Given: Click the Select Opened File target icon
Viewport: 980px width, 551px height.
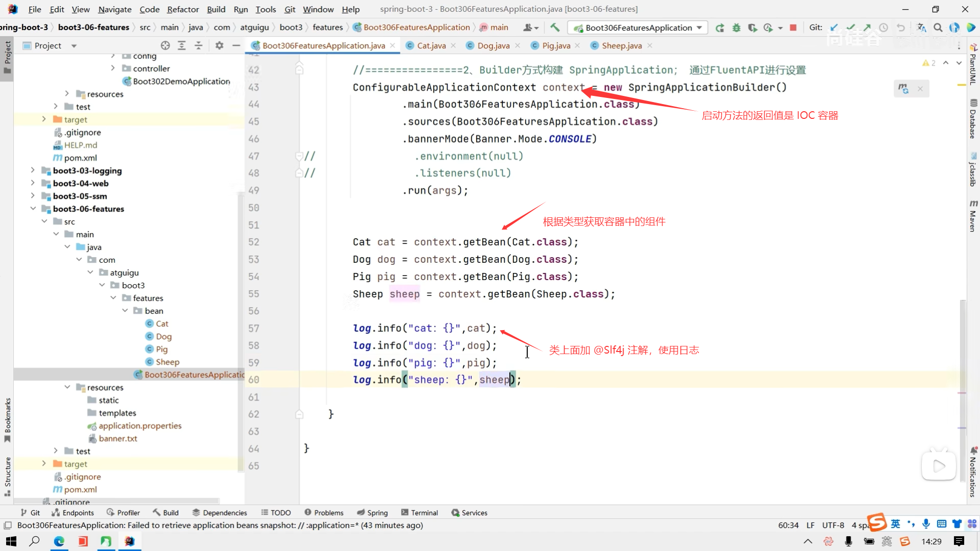Looking at the screenshot, I should (165, 45).
